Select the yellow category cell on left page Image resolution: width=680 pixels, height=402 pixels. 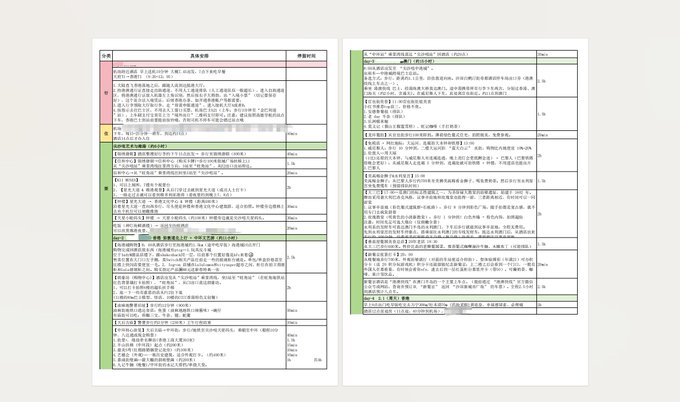point(106,134)
